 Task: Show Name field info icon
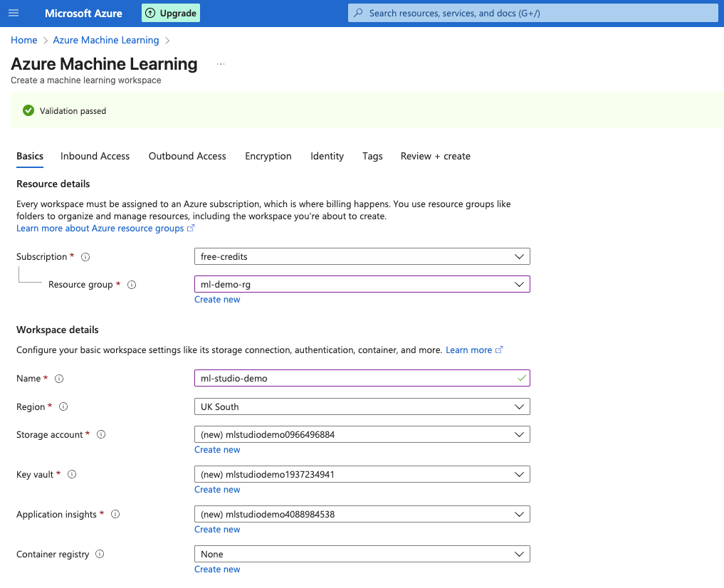59,379
